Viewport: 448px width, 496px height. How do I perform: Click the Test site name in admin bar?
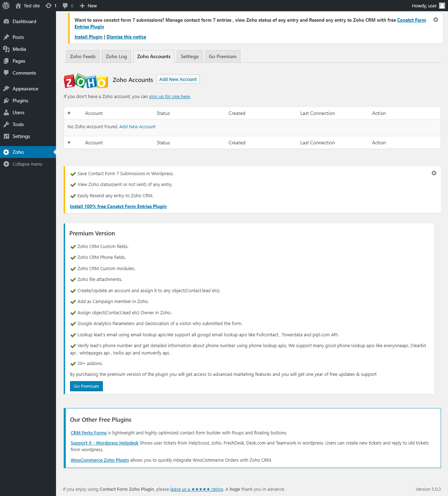(32, 6)
